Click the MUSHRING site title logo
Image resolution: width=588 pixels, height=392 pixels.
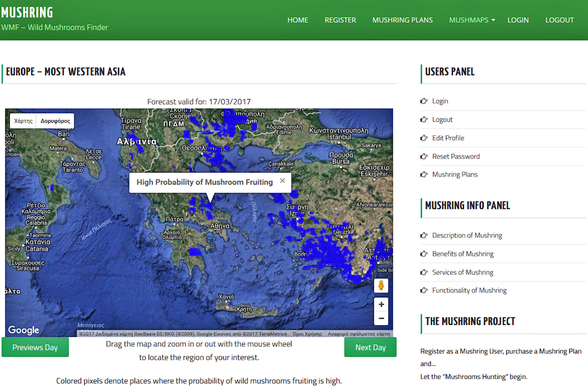click(27, 13)
